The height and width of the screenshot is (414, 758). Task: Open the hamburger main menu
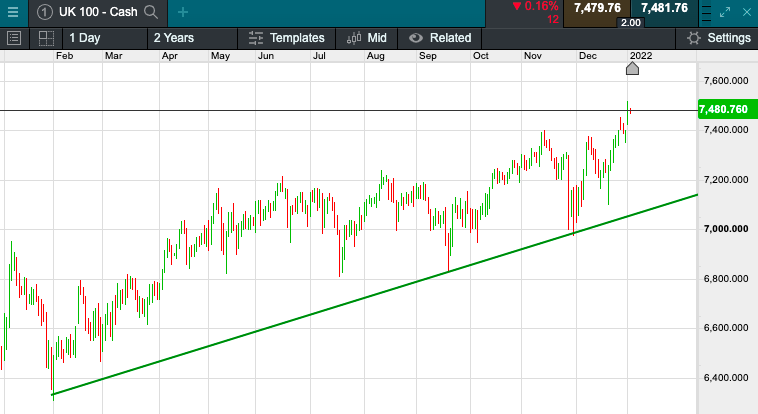[x=12, y=12]
